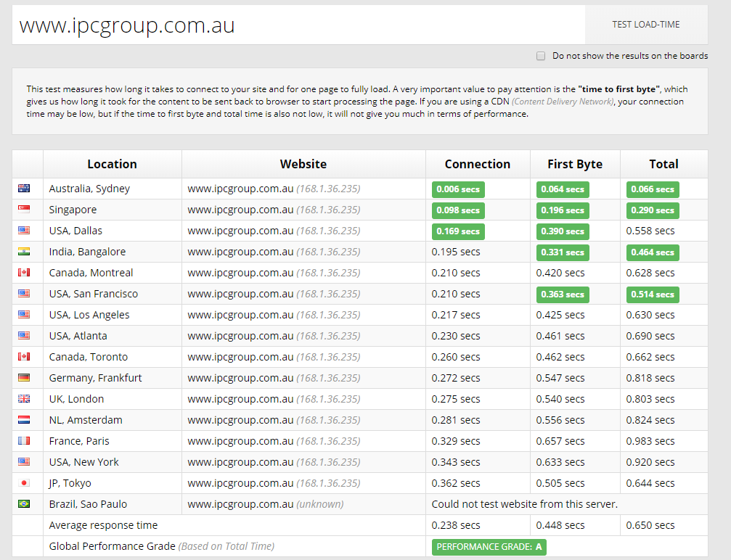Click the 0.006 secs connection badge
The height and width of the screenshot is (560, 731).
pos(458,189)
